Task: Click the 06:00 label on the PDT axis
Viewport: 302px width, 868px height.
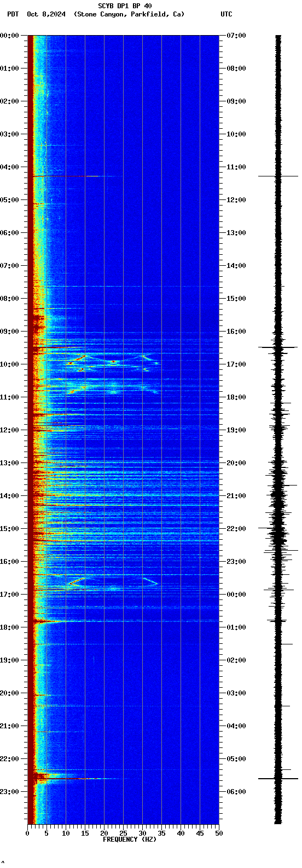Action: (x=10, y=233)
